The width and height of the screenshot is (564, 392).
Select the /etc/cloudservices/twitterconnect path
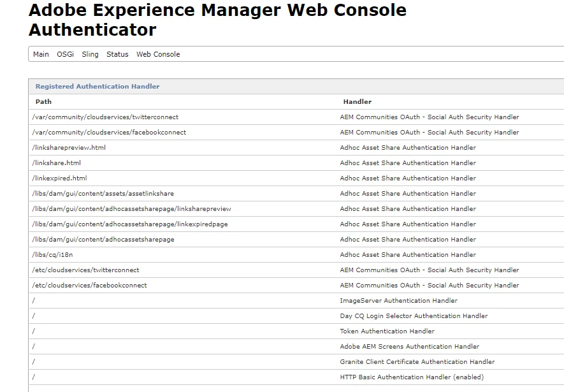tap(85, 270)
